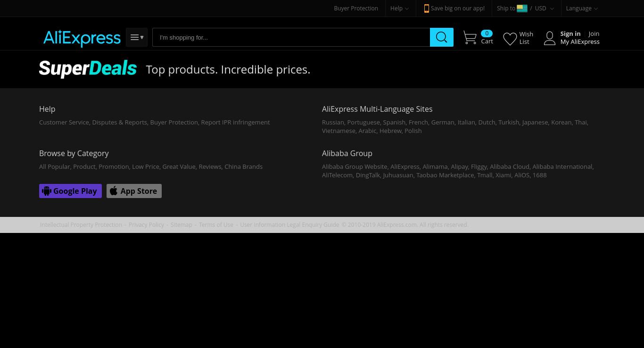This screenshot has height=348, width=644.
Task: Click the user account avatar icon
Action: pyautogui.click(x=549, y=38)
